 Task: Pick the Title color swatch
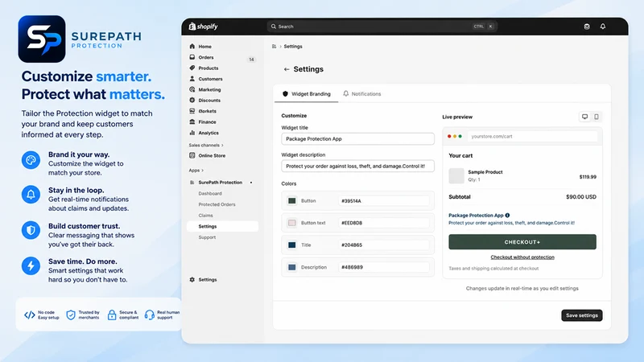291,245
